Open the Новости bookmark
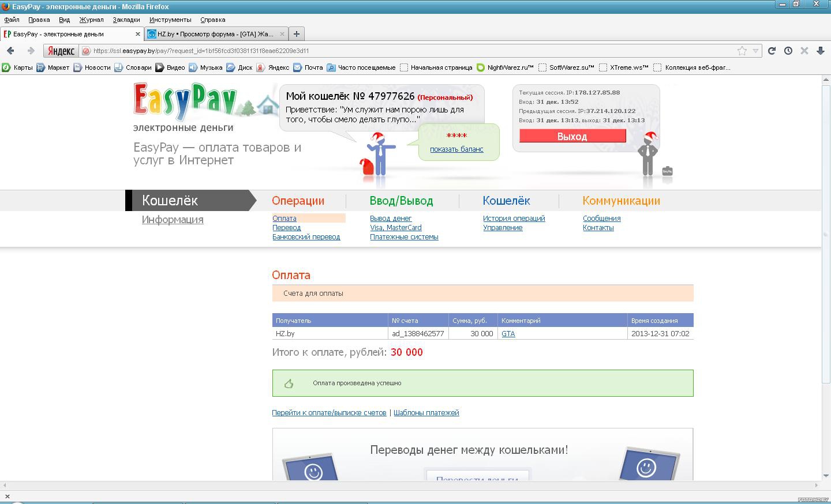This screenshot has height=504, width=831. pos(92,67)
